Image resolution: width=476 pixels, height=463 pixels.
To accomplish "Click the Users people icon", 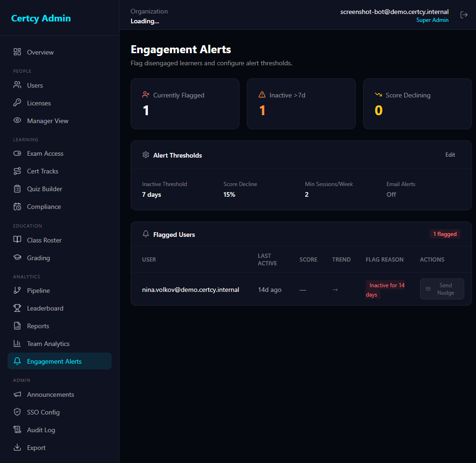I will (17, 85).
